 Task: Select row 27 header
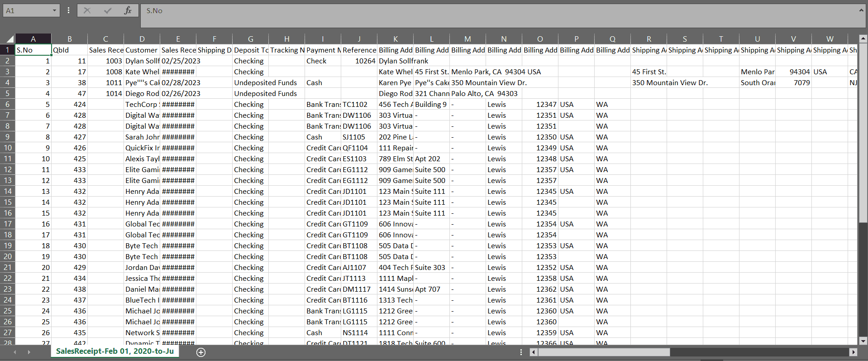(8, 332)
